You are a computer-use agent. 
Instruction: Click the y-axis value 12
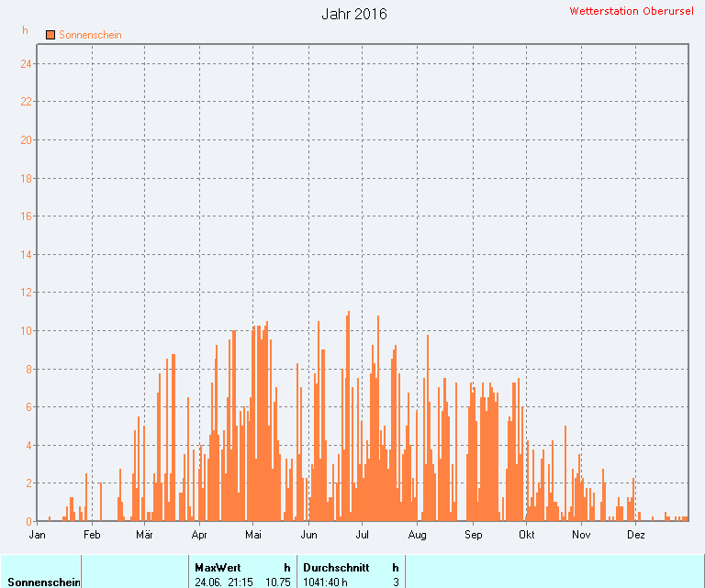coord(26,293)
